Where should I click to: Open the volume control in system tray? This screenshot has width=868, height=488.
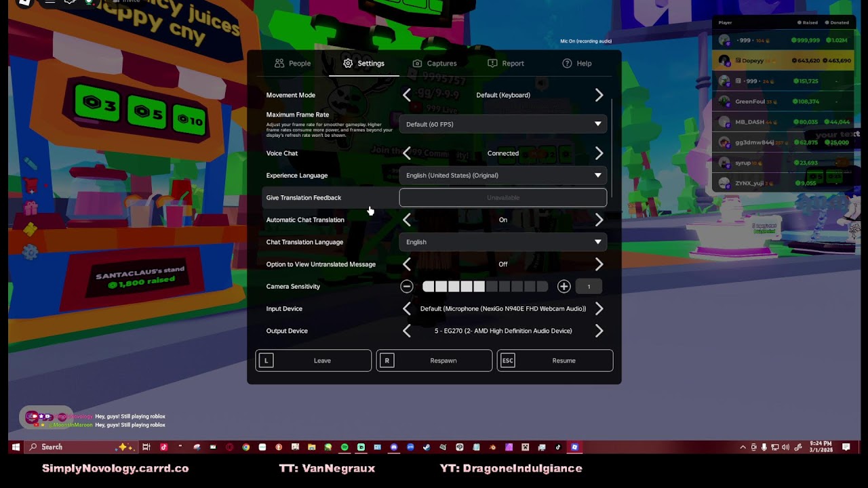(785, 447)
